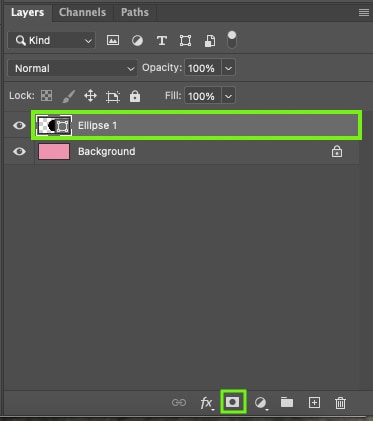The width and height of the screenshot is (373, 421).
Task: Open the Kind filter dropdown
Action: 51,40
